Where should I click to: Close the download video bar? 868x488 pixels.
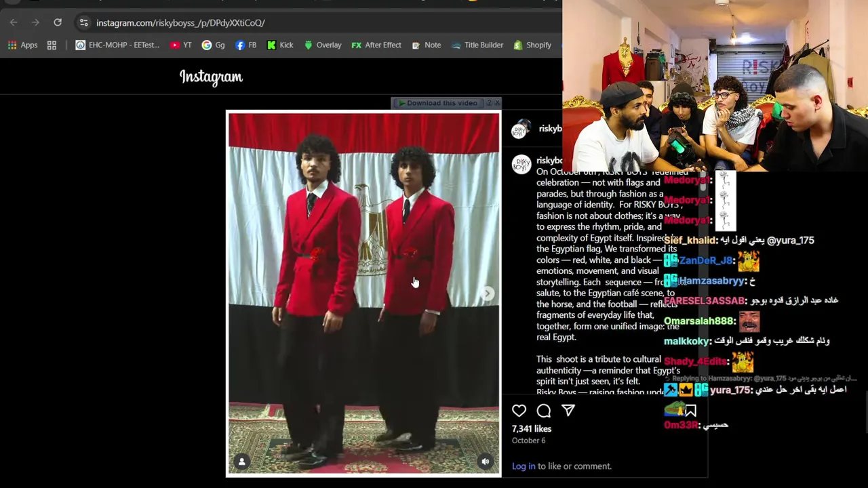tap(497, 103)
